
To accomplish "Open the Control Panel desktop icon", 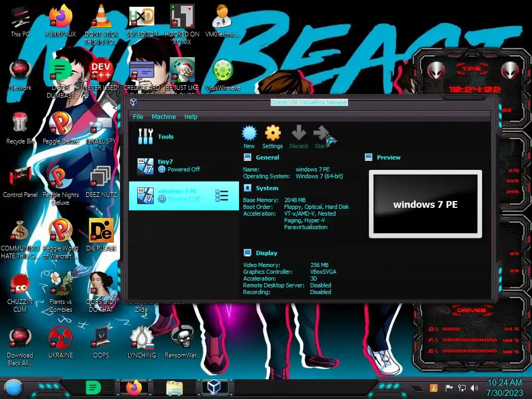I will (x=20, y=182).
